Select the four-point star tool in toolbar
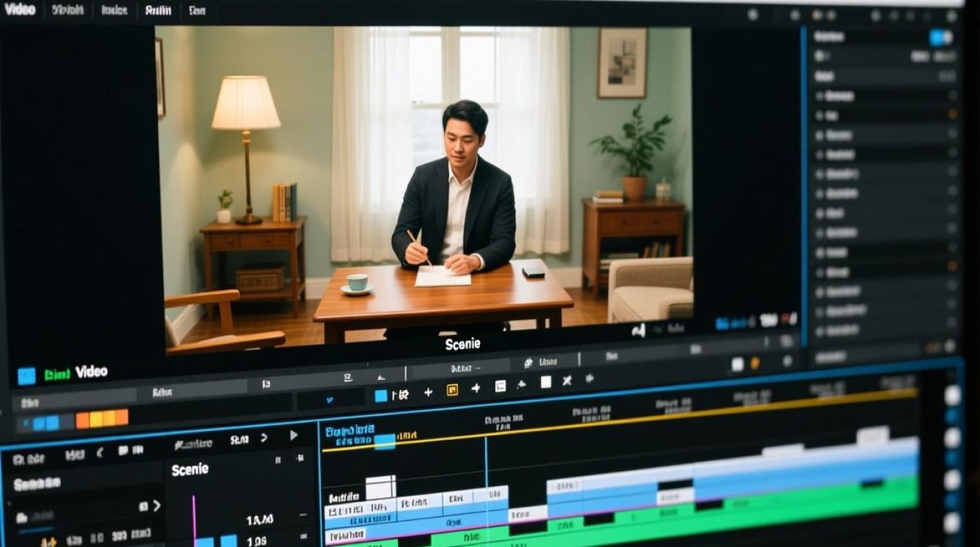The width and height of the screenshot is (980, 547). click(476, 389)
